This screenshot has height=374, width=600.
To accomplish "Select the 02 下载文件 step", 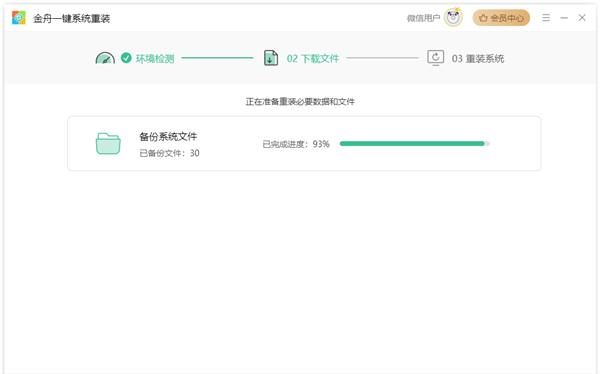I will pyautogui.click(x=313, y=59).
